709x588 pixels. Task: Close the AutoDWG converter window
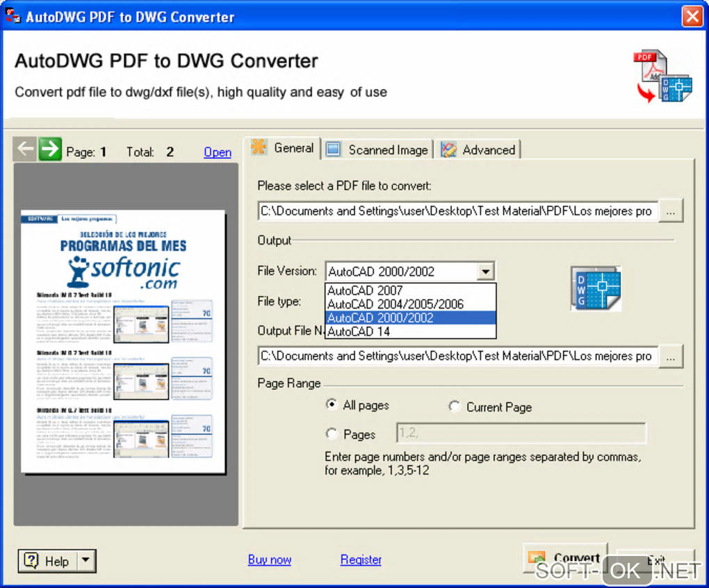(x=692, y=16)
